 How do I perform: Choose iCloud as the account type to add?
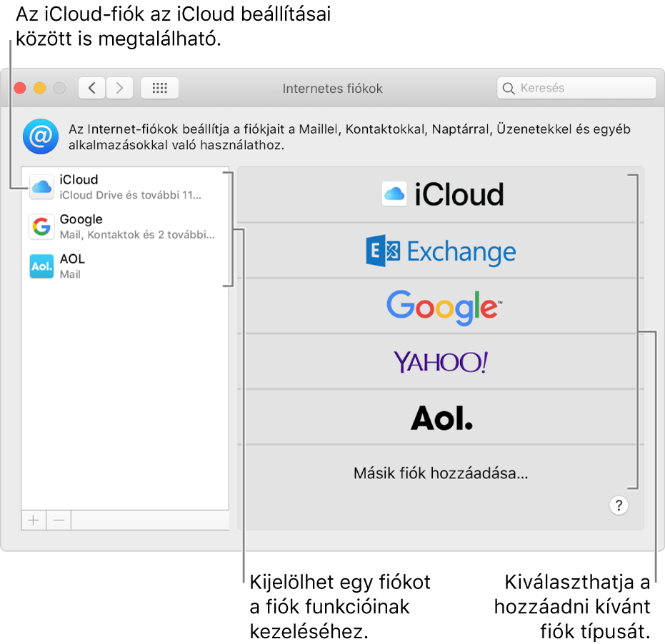(441, 194)
